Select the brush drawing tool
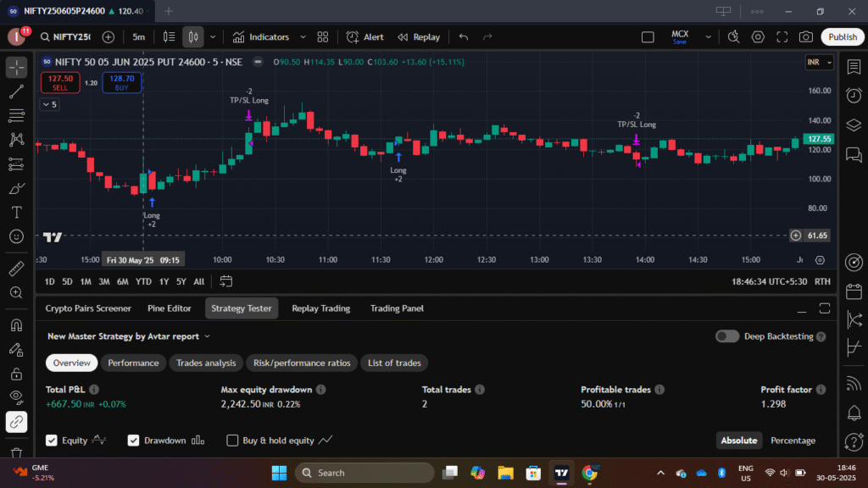The image size is (868, 488). click(17, 189)
